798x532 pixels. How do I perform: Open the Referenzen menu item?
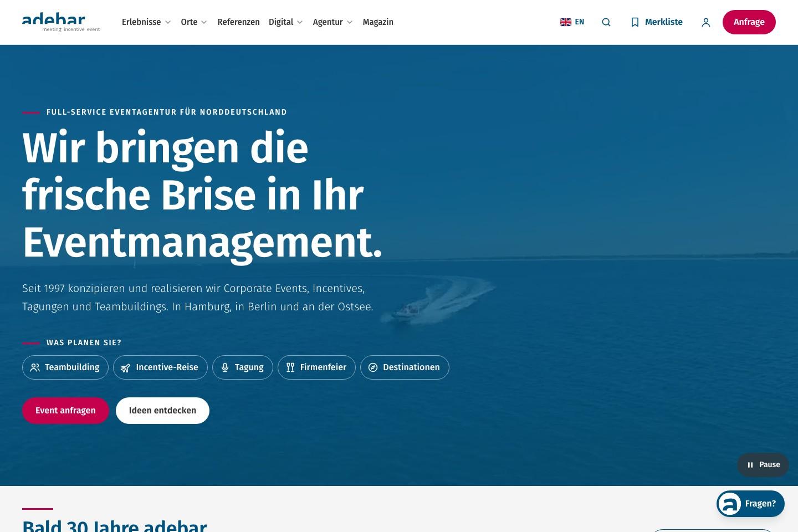click(239, 22)
